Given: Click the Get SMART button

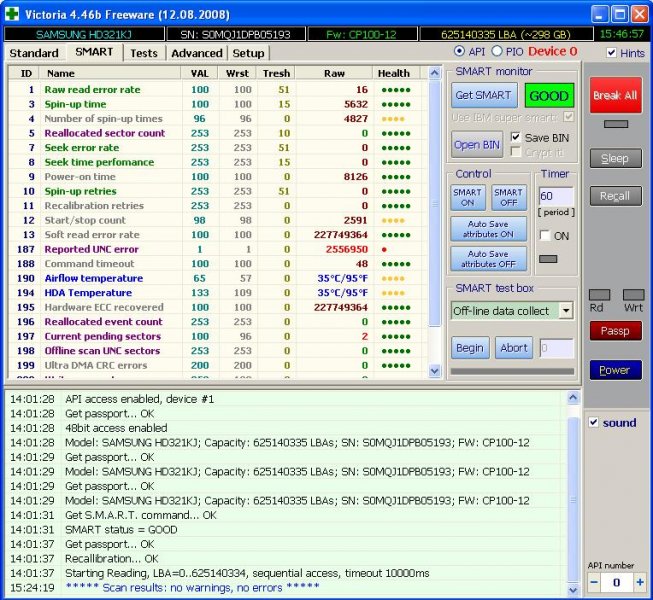Looking at the screenshot, I should point(483,96).
